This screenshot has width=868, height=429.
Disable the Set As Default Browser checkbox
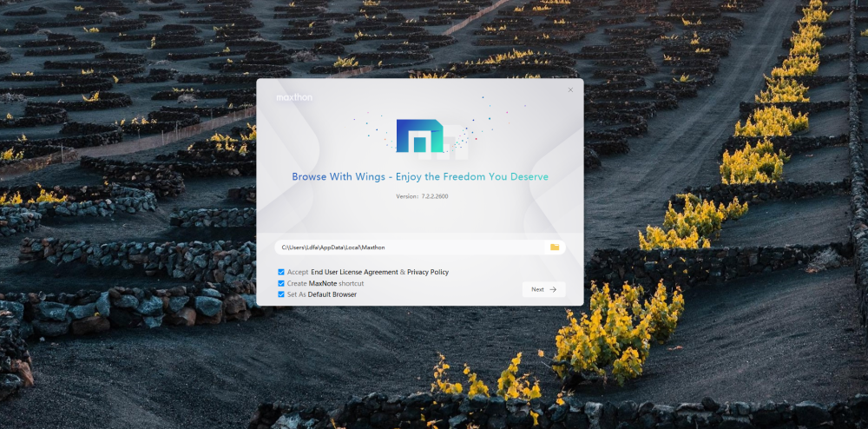pos(281,294)
